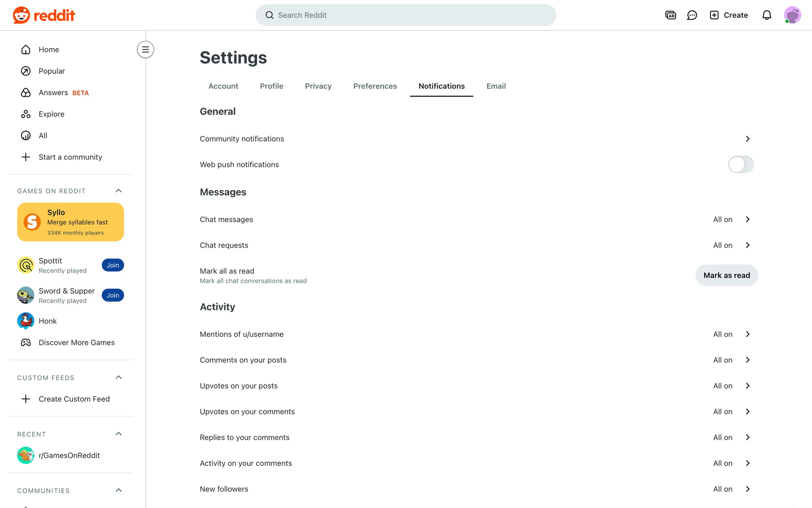Viewport: 812px width, 508px height.
Task: Open Community notifications settings chevron
Action: coord(747,139)
